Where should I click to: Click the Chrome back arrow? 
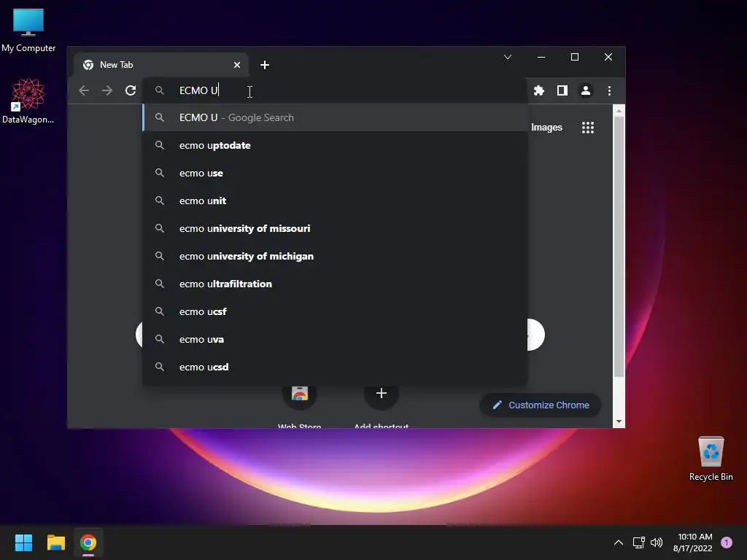[84, 90]
